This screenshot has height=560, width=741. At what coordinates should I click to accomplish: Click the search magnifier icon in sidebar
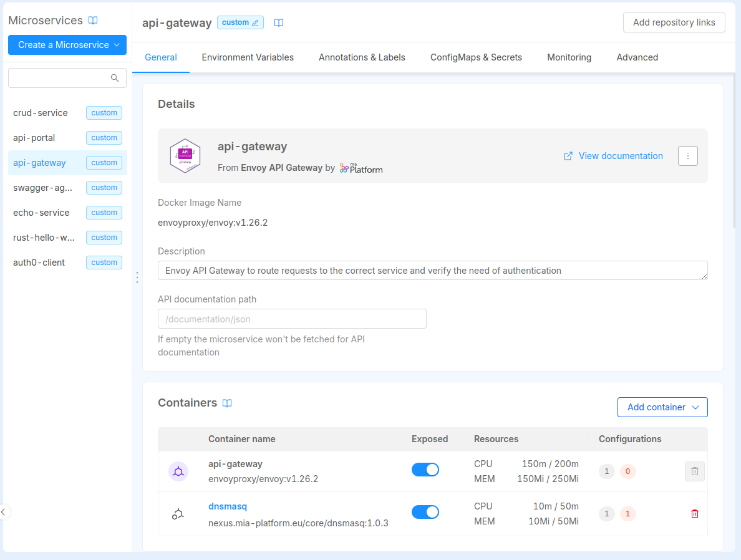(x=115, y=78)
